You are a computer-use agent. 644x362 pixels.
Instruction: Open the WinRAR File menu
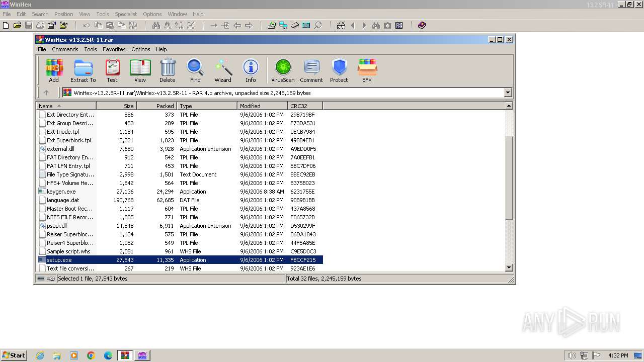pos(42,49)
